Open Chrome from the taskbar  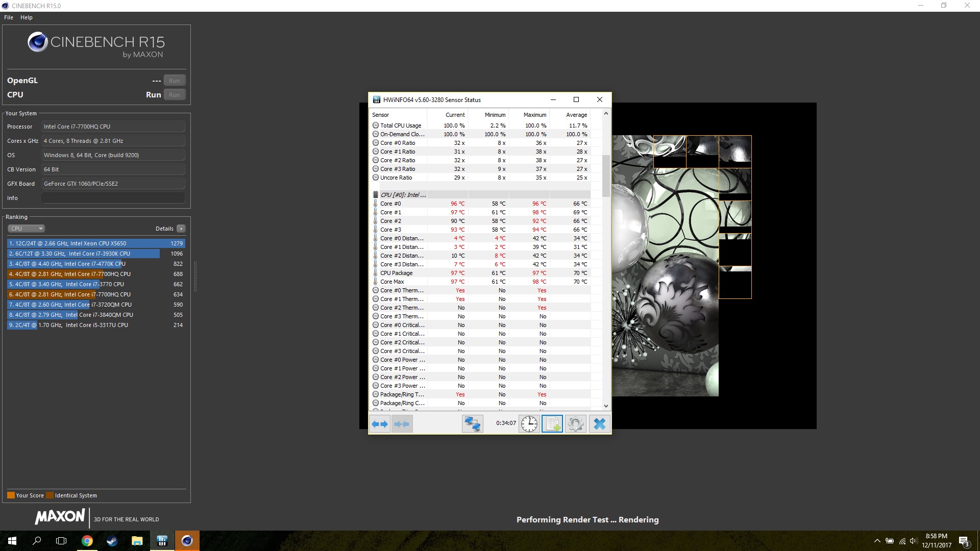pyautogui.click(x=87, y=541)
